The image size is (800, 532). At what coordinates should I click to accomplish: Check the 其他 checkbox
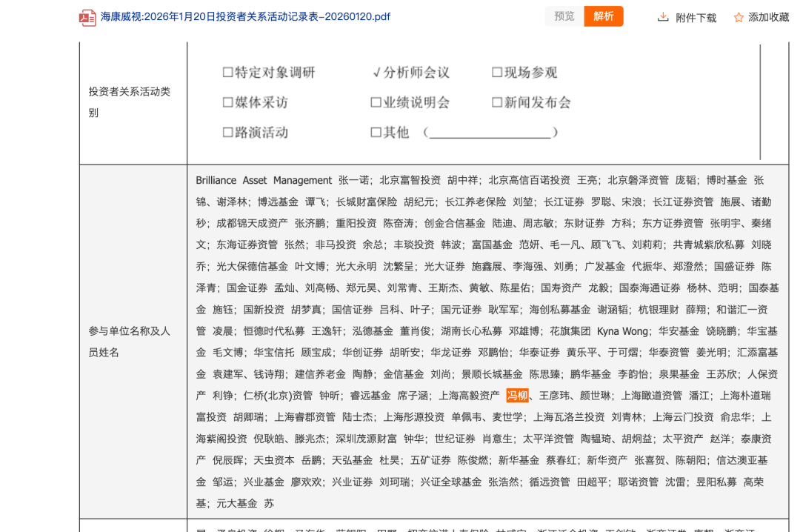point(376,132)
